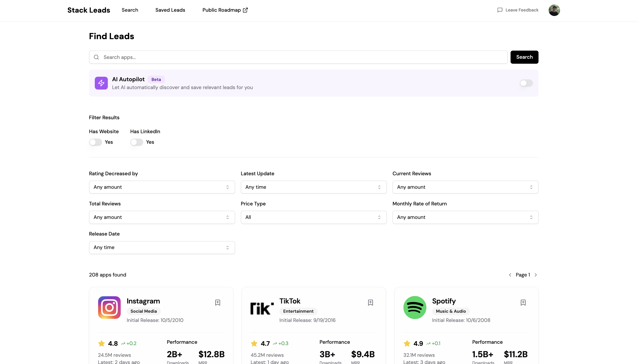Click the Stack Leads logo
638x364 pixels.
[x=88, y=10]
